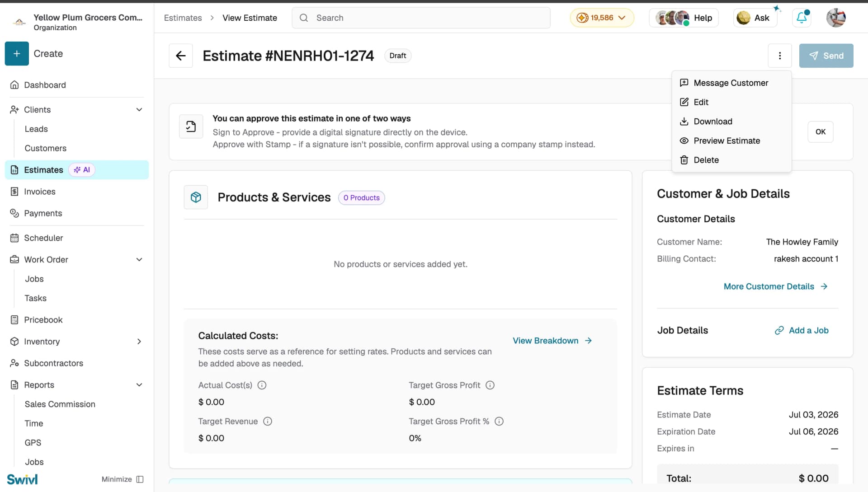Image resolution: width=868 pixels, height=492 pixels.
Task: Click the notifications bell icon
Action: click(802, 18)
